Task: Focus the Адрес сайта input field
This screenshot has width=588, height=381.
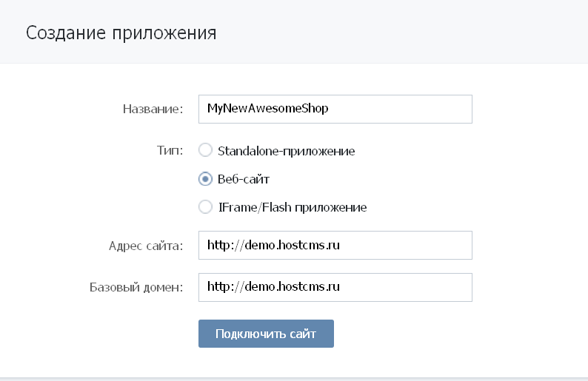Action: [335, 246]
